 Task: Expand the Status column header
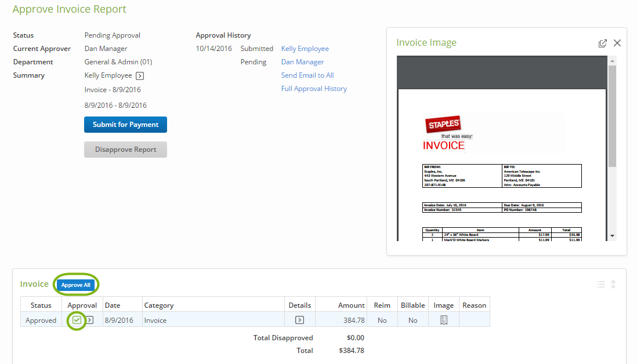[x=40, y=304]
